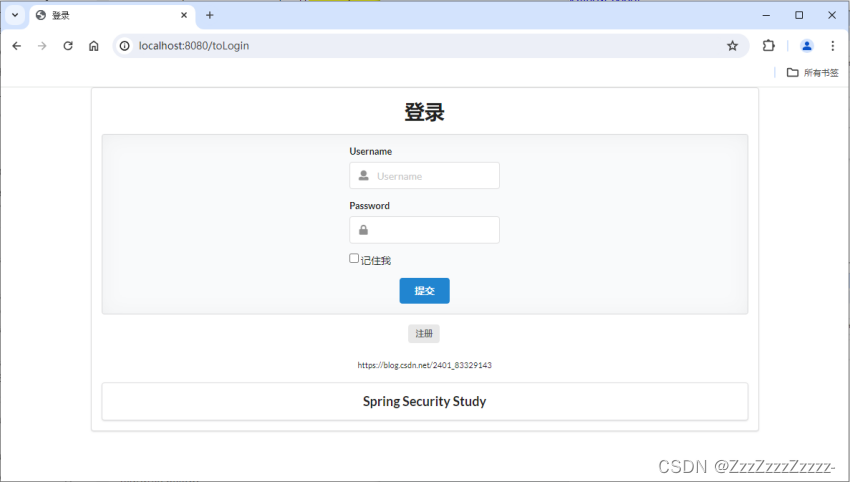Close the browser window
The image size is (851, 483).
click(832, 15)
